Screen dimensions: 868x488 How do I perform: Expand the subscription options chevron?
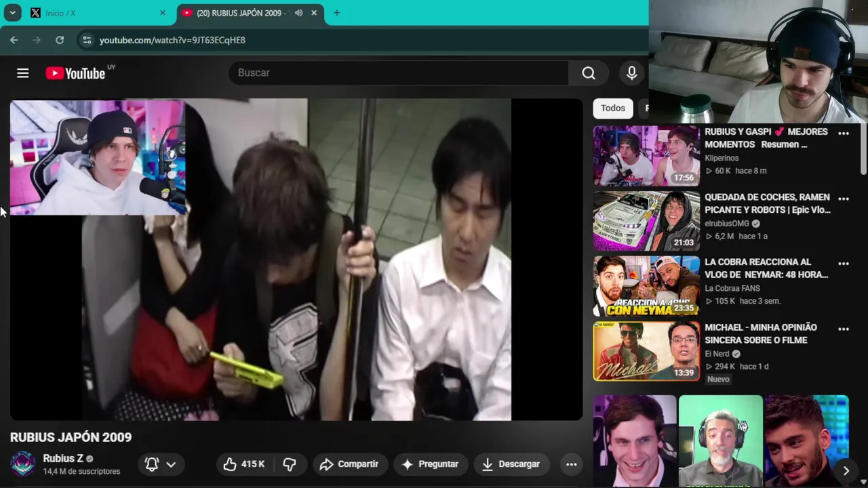[171, 464]
